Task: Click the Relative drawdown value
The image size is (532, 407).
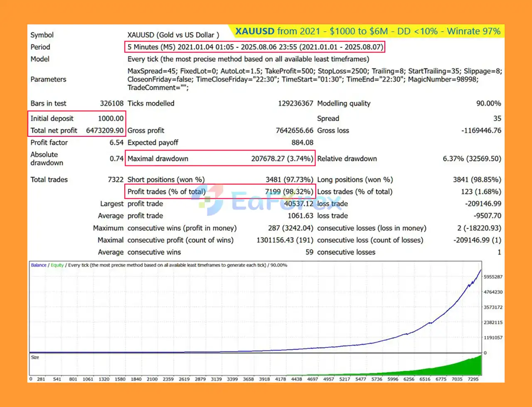Action: coord(472,159)
